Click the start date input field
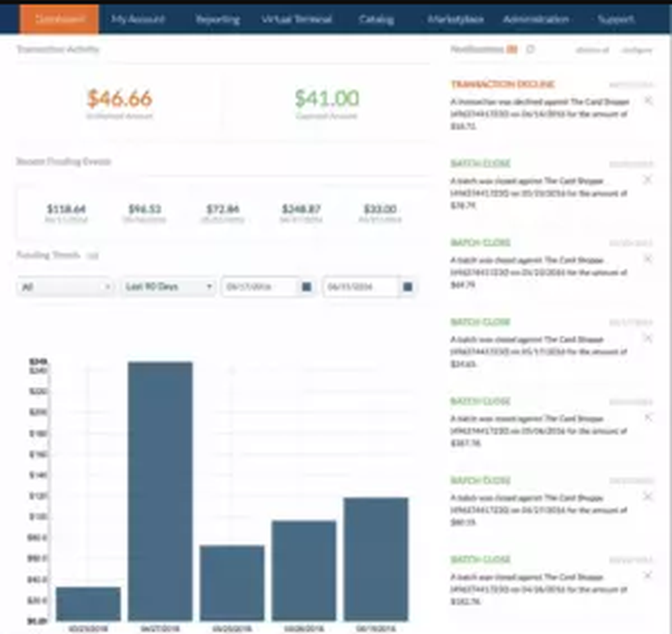 click(260, 287)
